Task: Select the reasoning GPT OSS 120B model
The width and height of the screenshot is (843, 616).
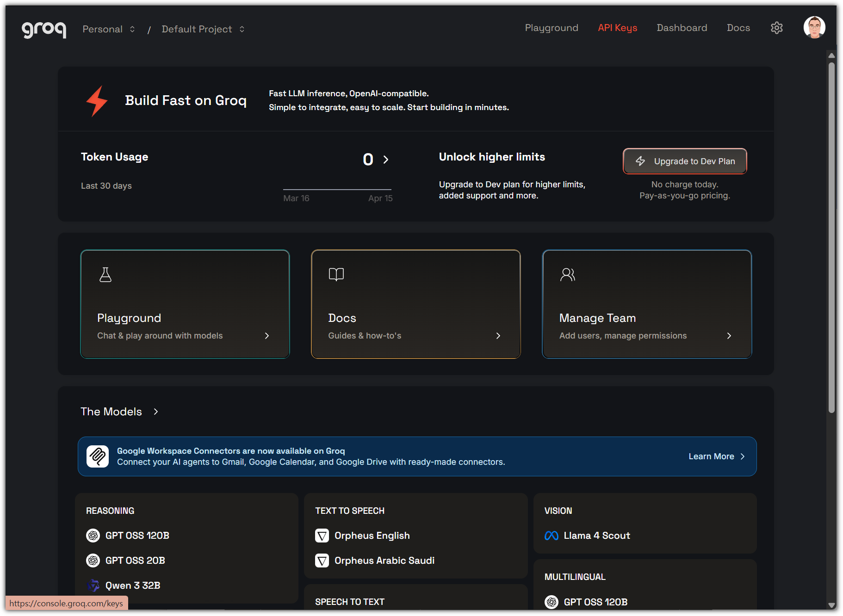Action: click(x=137, y=536)
